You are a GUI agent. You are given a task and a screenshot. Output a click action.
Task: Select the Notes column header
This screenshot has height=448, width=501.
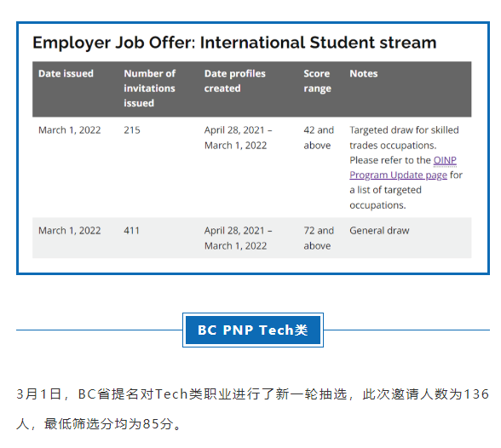tap(363, 73)
